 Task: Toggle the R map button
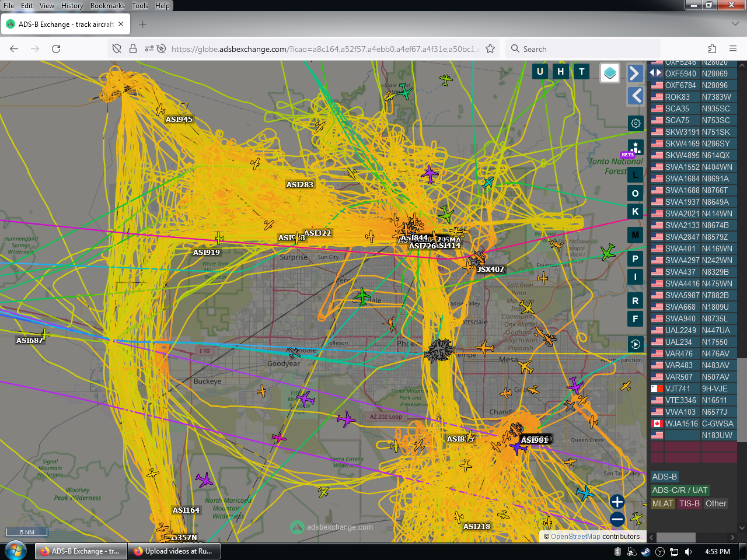[636, 301]
